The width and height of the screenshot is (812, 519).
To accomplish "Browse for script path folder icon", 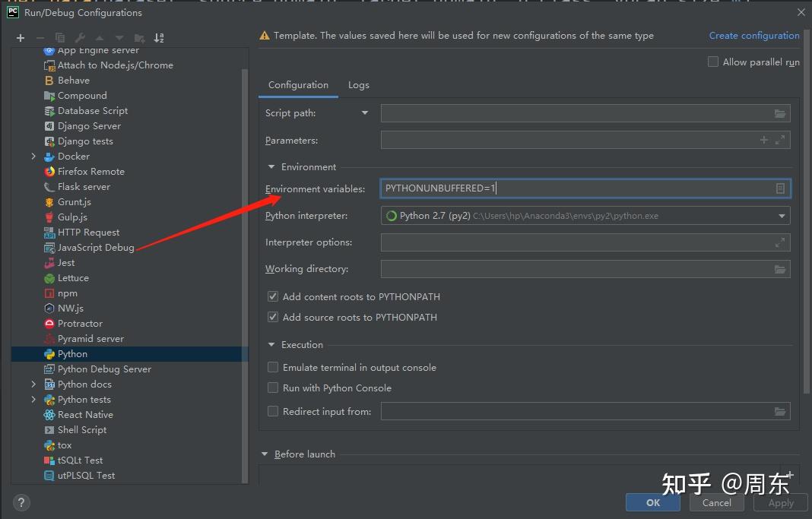I will (779, 113).
